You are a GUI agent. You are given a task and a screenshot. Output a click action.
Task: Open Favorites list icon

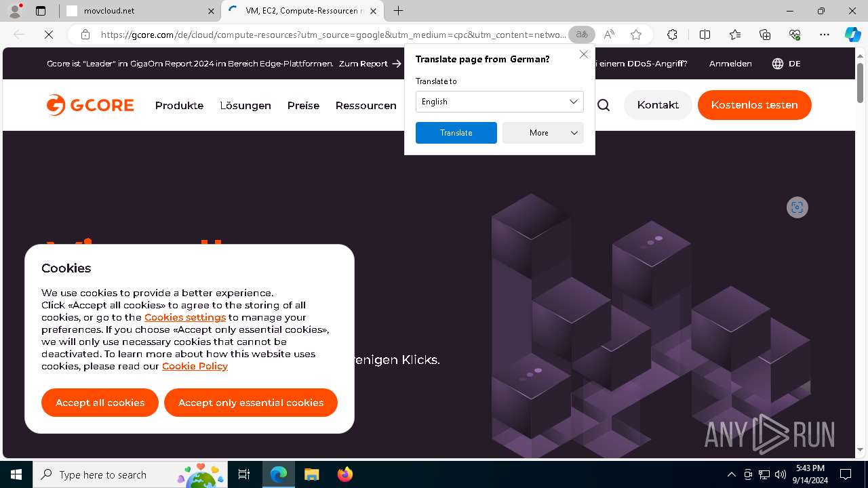point(735,35)
